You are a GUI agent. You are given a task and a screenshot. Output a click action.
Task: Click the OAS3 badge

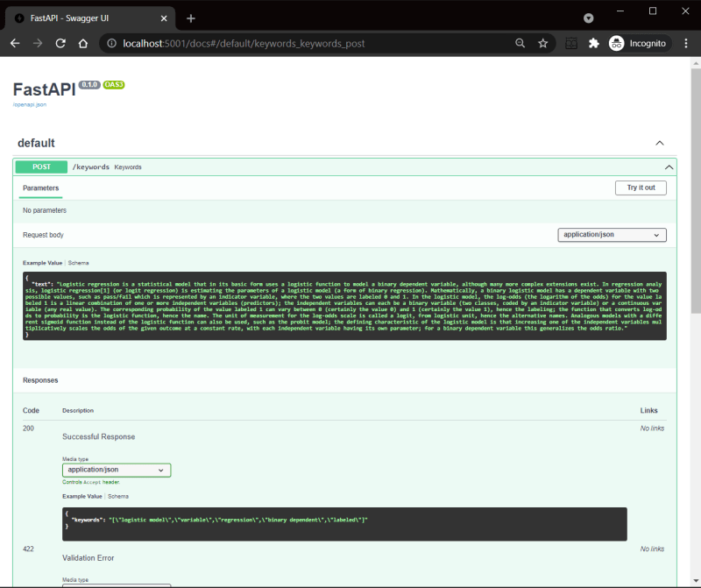point(114,84)
